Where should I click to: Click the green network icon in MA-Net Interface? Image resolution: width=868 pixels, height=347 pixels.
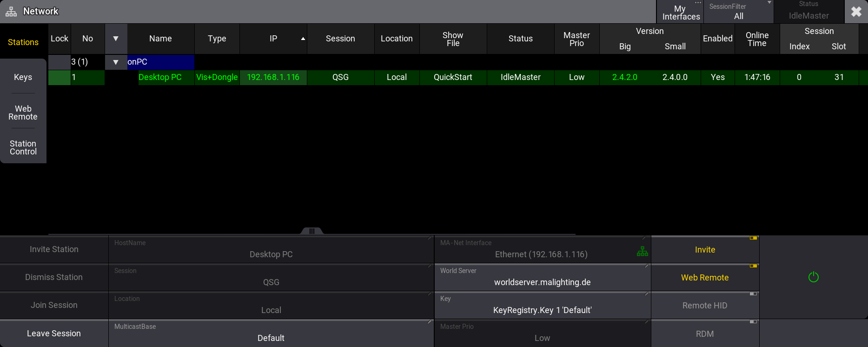tap(642, 252)
